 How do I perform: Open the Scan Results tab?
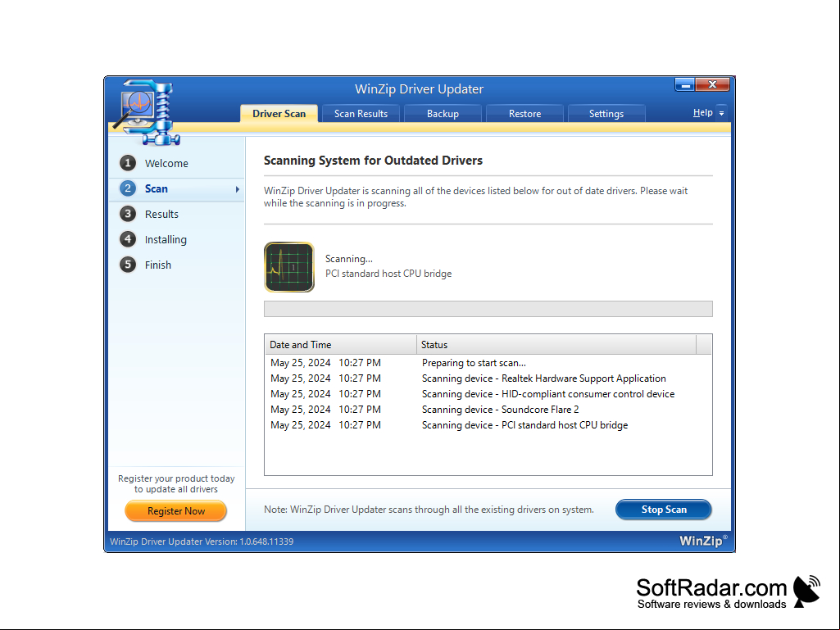(361, 114)
